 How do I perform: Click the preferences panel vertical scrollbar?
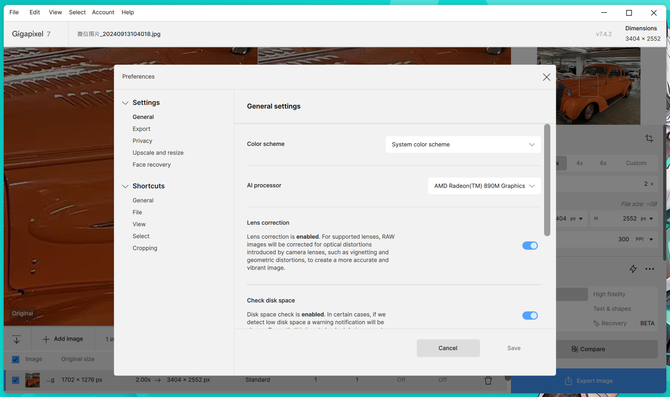[547, 180]
